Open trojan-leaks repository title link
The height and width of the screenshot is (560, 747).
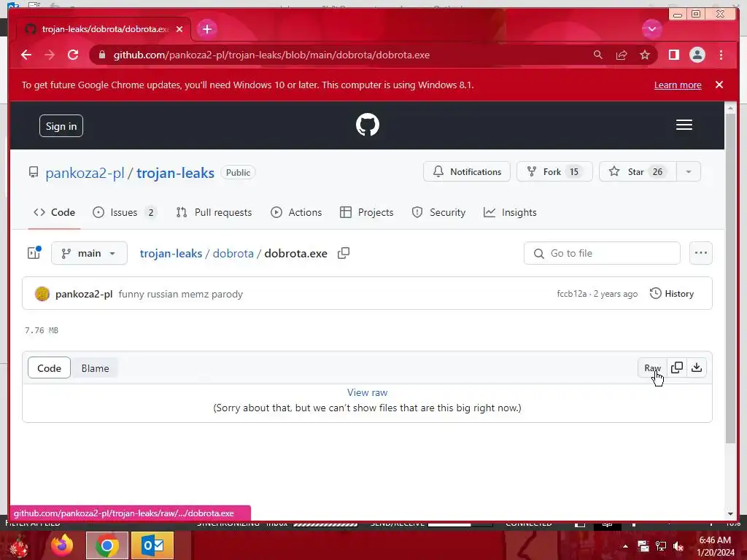[x=175, y=173]
